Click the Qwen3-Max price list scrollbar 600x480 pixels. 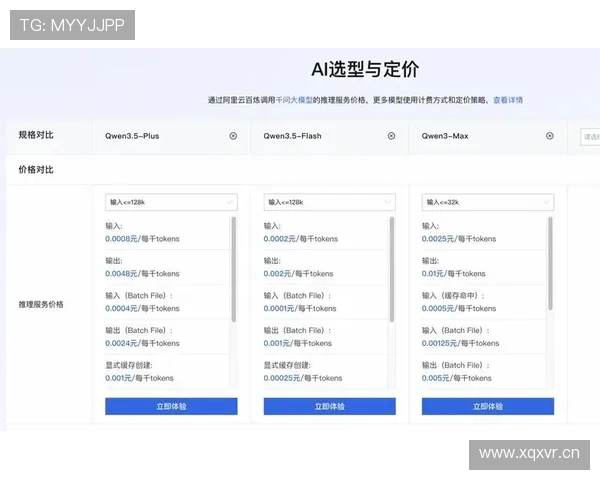click(550, 263)
